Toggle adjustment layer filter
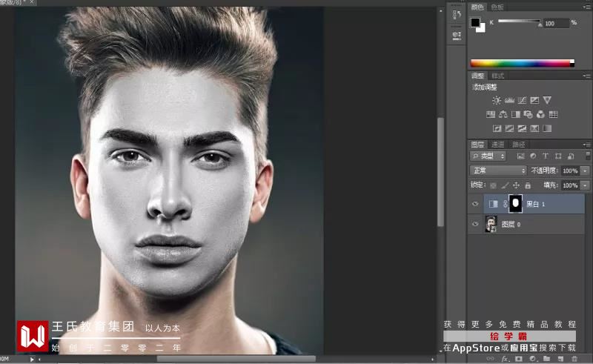Viewport: 593px width, 364px height. (x=533, y=156)
